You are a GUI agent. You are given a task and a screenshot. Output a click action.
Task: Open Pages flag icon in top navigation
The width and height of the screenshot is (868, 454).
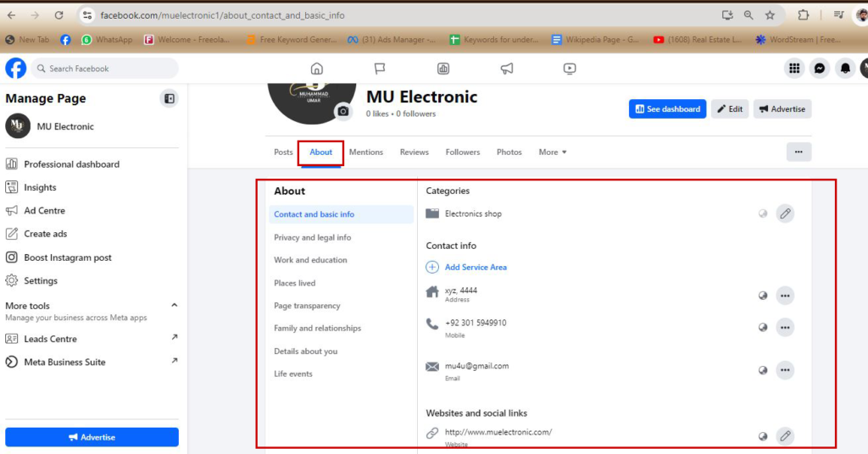tap(380, 69)
